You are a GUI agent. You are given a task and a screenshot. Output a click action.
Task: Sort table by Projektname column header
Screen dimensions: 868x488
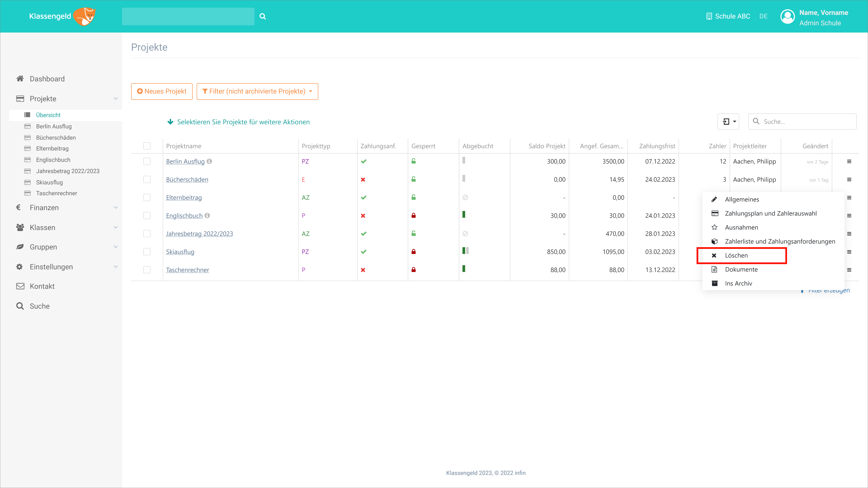pos(184,146)
